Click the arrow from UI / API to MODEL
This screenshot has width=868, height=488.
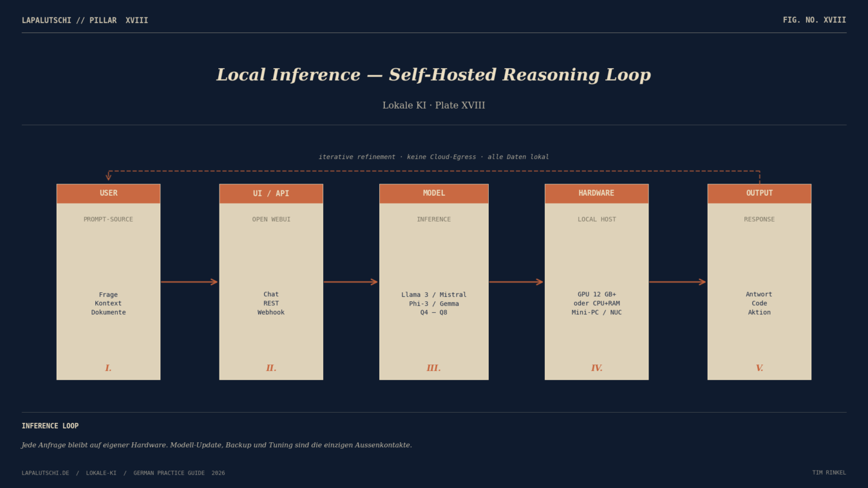(351, 282)
